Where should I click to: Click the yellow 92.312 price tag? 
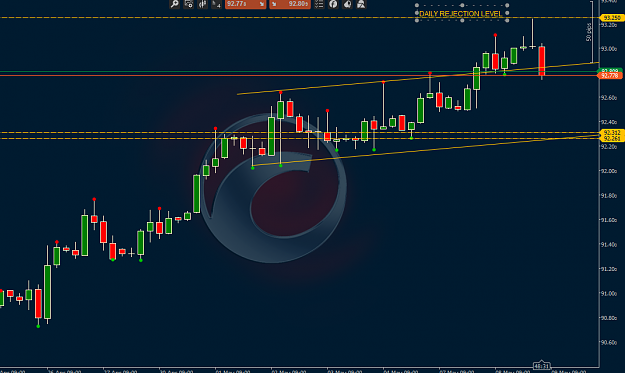[612, 132]
